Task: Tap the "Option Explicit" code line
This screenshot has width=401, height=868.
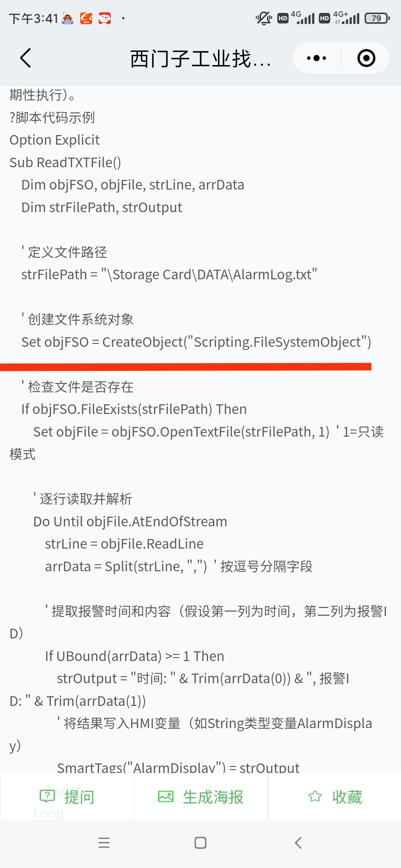Action: [55, 140]
